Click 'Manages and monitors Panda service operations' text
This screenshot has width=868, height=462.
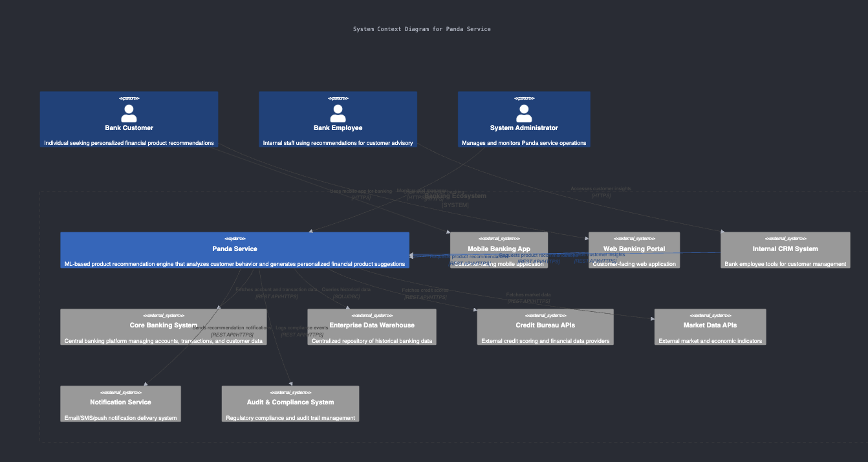click(x=524, y=143)
